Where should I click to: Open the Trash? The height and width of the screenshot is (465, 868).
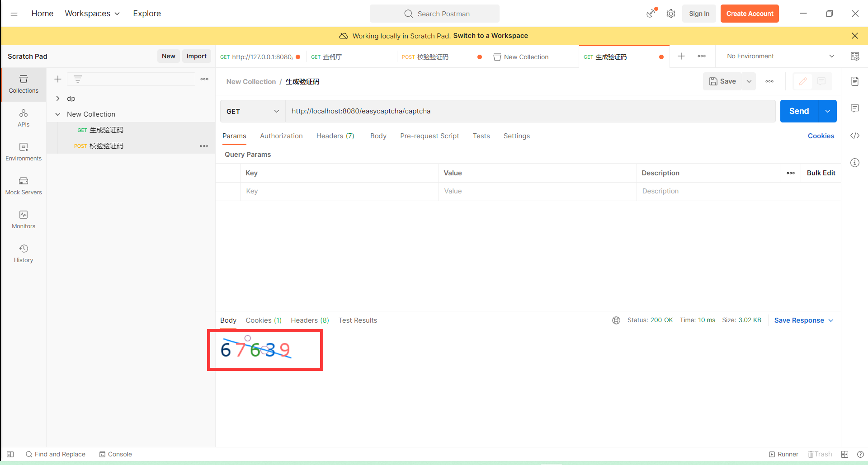tap(820, 454)
